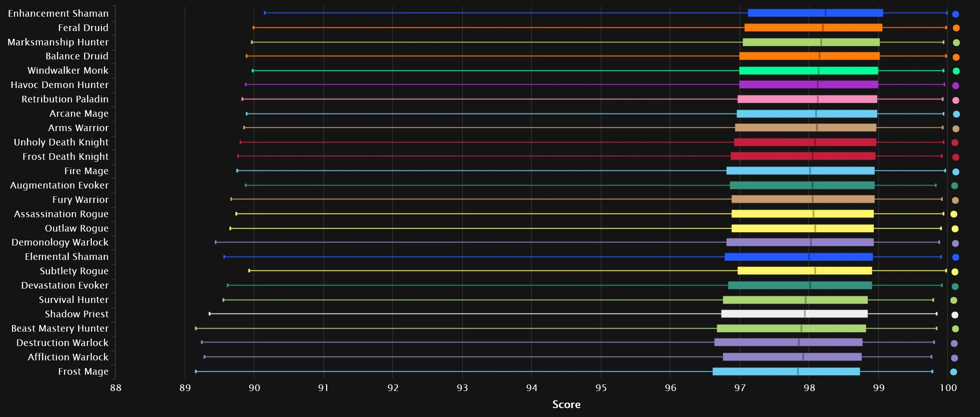Image resolution: width=980 pixels, height=417 pixels.
Task: Click the Outlaw Rogue outlier dot
Action: point(955,229)
